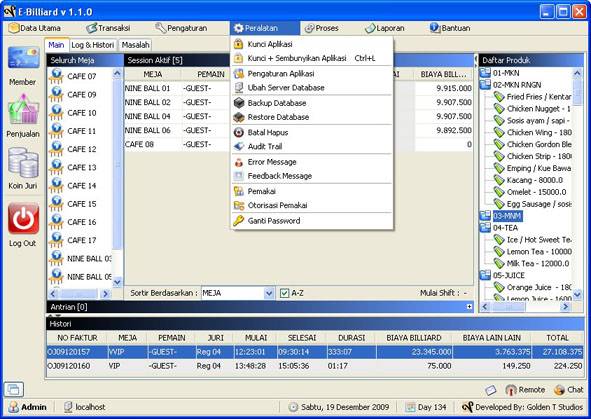
Task: Click the TOTAL column header in Histori
Action: pos(557,338)
